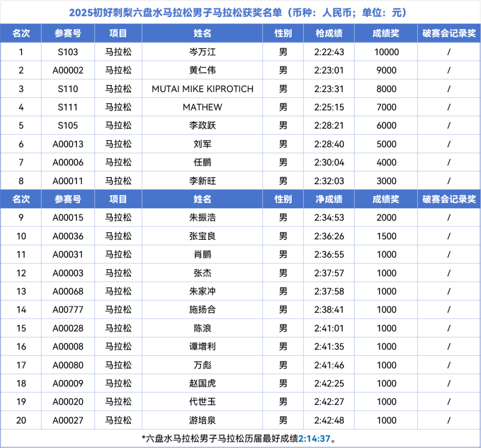This screenshot has width=481, height=448.
Task: Select the runner name 赵国虎
Action: 202,383
